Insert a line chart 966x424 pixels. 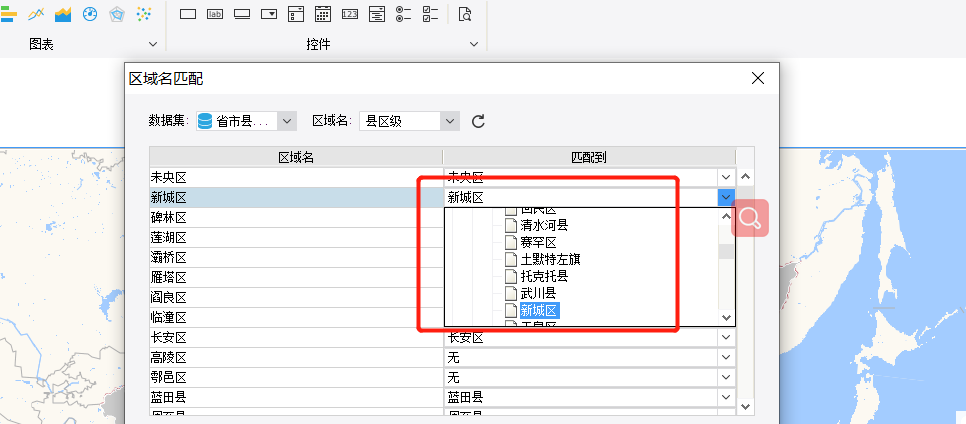[36, 14]
